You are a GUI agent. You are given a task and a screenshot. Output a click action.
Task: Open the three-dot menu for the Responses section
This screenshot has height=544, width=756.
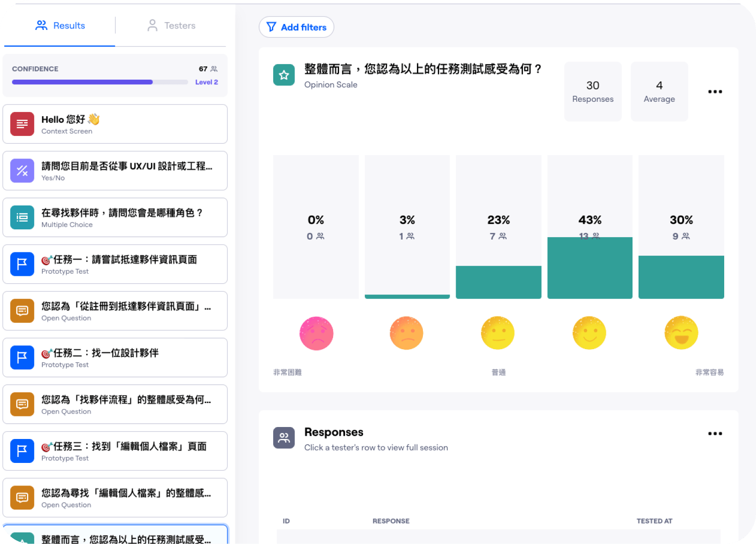point(715,433)
